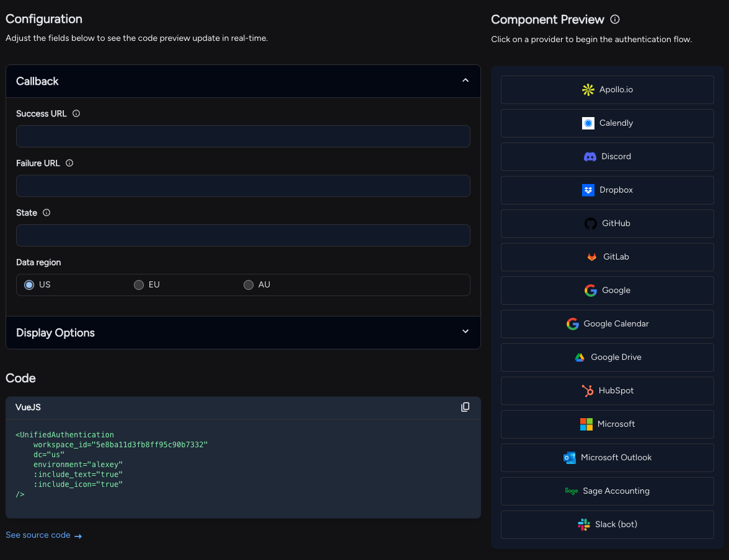Choose the Microsoft Outlook provider label
This screenshot has height=560, width=729.
pyautogui.click(x=616, y=458)
